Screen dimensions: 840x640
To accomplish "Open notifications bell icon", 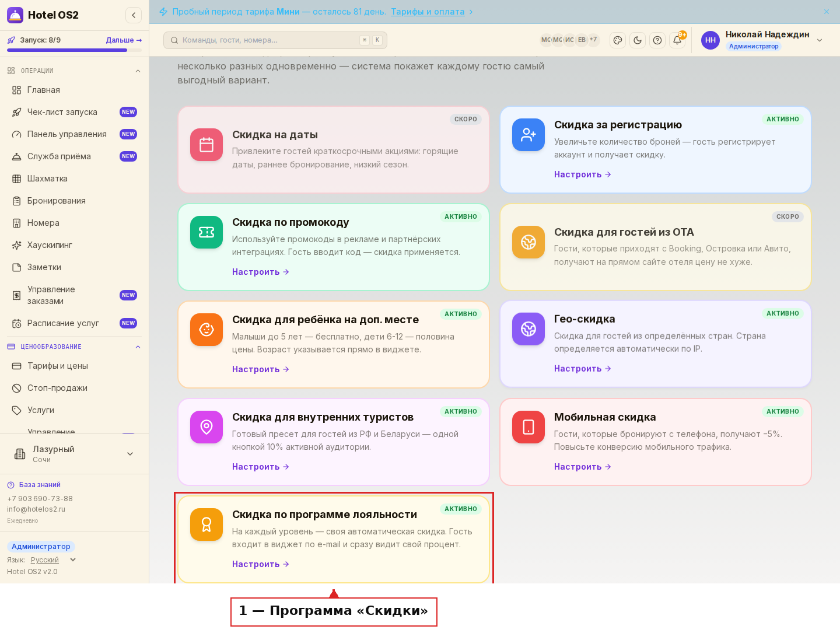I will 677,40.
